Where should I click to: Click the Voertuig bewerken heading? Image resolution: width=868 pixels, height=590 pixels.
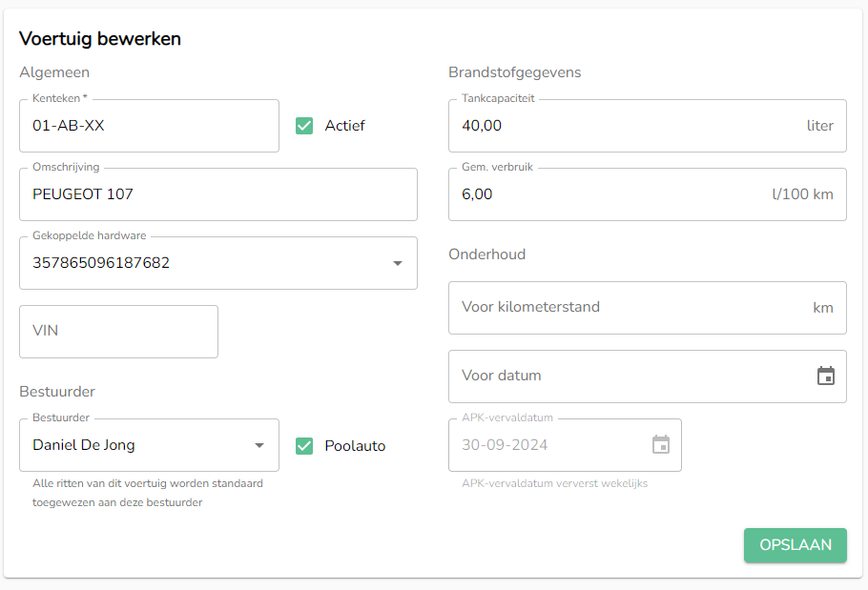(x=100, y=39)
